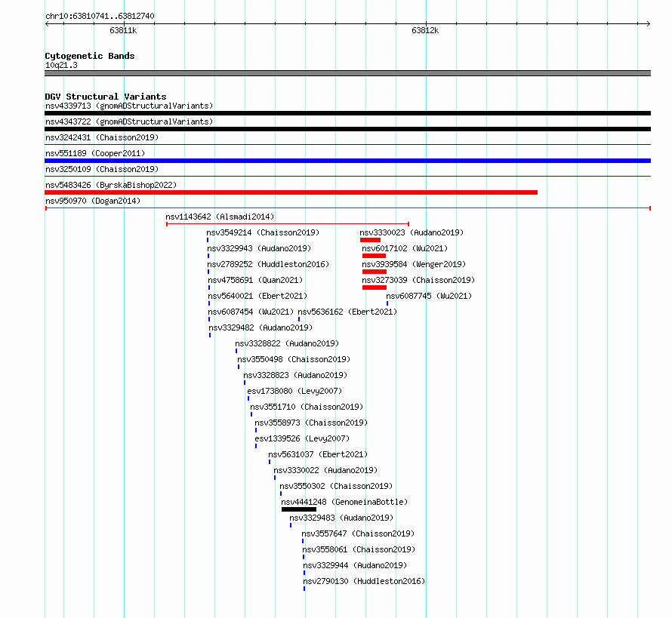The height and width of the screenshot is (618, 672).
Task: Click the 63812k ruler position label
Action: coord(425,30)
